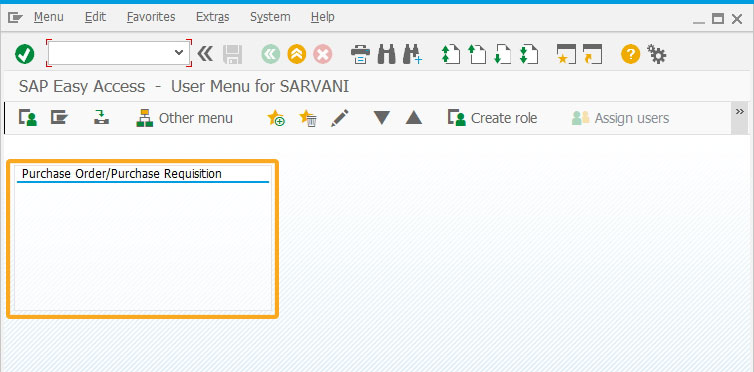Open the transaction command field dropdown
Viewport: 754px width, 372px height.
[x=179, y=52]
